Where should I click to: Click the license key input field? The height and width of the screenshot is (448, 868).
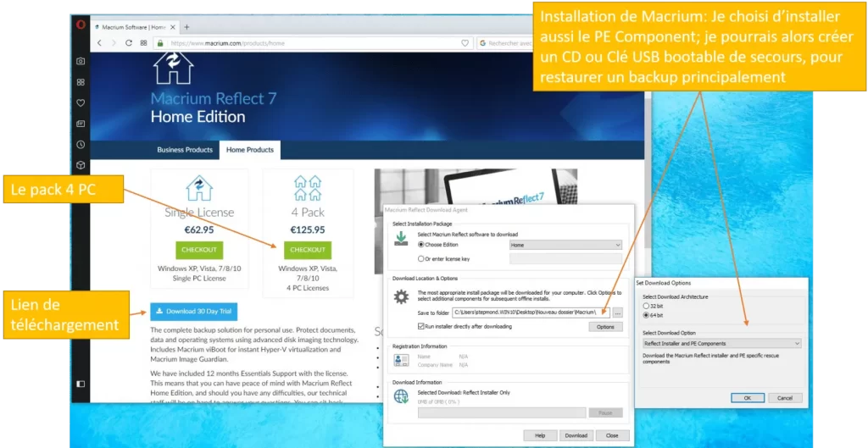point(565,258)
